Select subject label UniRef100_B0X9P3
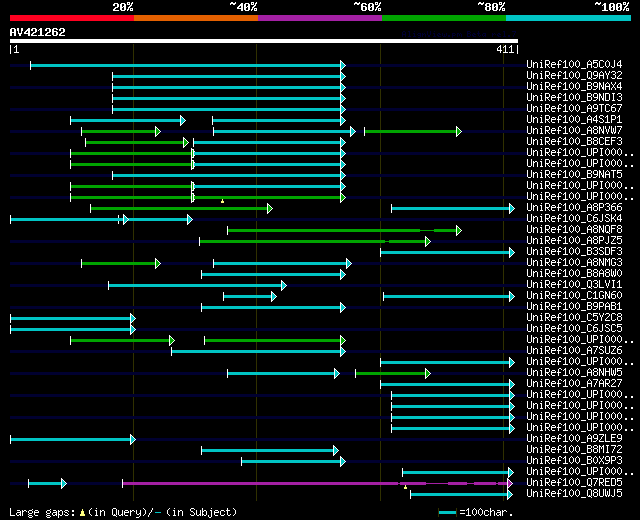 (574, 460)
